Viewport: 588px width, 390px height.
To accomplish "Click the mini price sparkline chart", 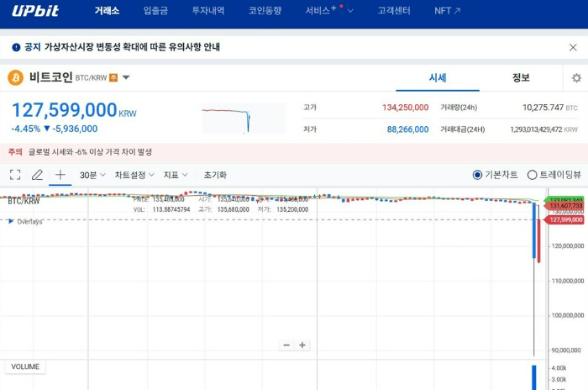I will point(244,119).
